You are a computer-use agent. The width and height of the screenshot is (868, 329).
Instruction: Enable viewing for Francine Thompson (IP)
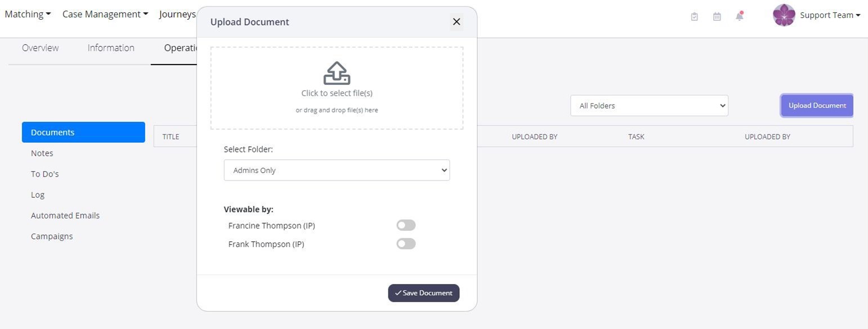(405, 224)
